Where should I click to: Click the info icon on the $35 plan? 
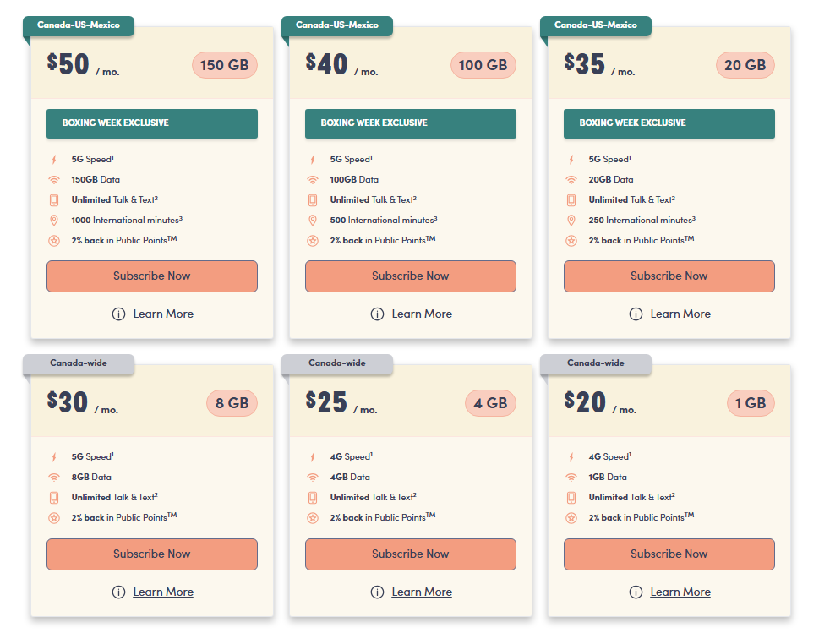(x=636, y=314)
